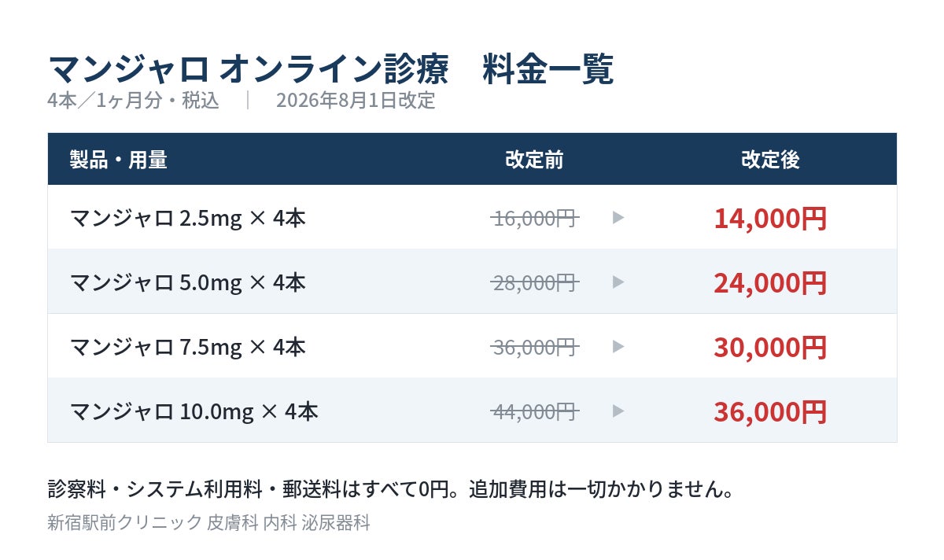Screen dimensions: 944x560
Task: Click the 改定後 column header
Action: (770, 160)
